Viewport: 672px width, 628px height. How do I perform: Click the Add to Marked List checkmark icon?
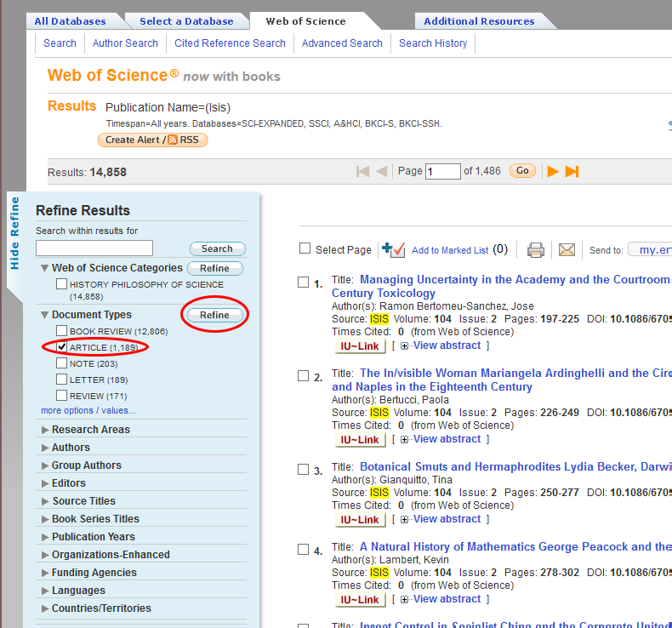click(393, 249)
